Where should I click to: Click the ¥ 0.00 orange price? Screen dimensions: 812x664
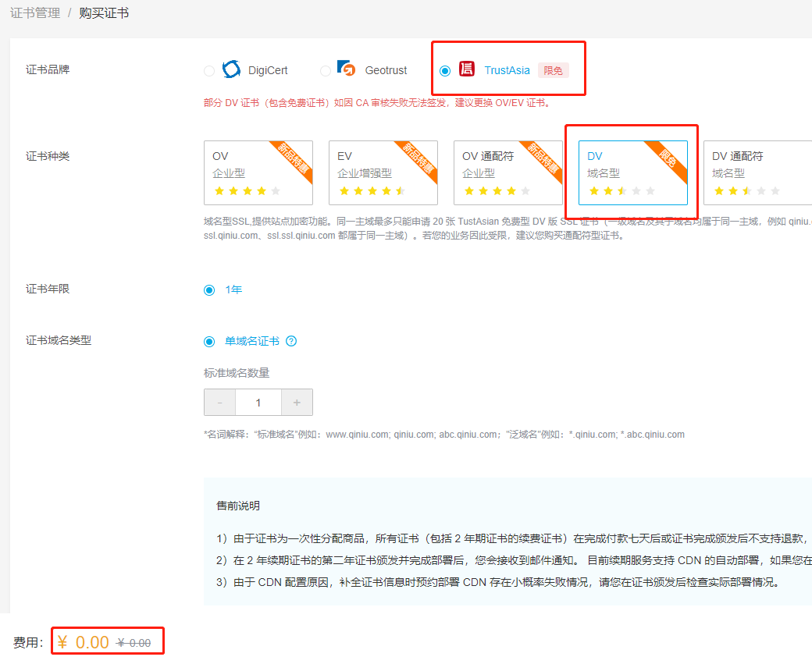(84, 642)
